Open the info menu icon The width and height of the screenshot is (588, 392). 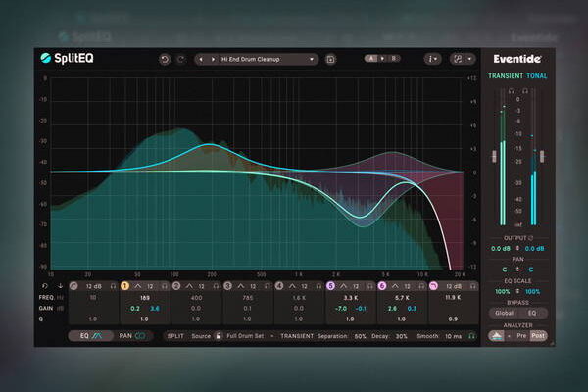434,59
